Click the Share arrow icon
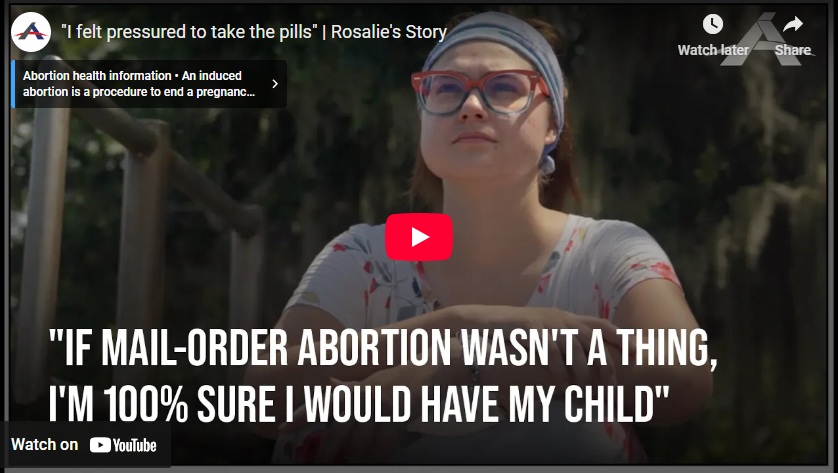 [x=793, y=24]
